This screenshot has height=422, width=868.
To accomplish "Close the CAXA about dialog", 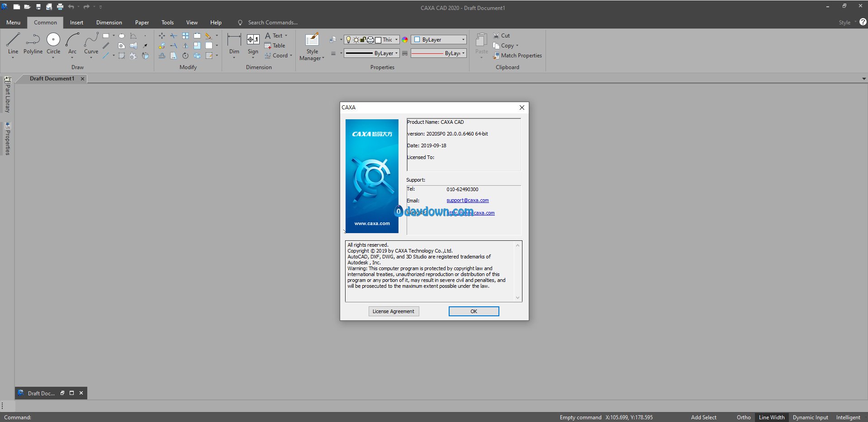I will (522, 108).
